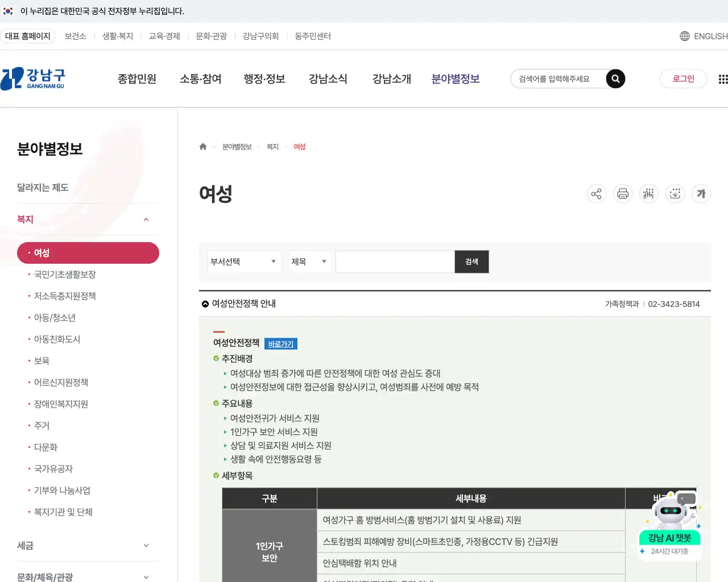Image resolution: width=728 pixels, height=582 pixels.
Task: Open 달라지는 제도 in the sidebar
Action: pyautogui.click(x=43, y=188)
